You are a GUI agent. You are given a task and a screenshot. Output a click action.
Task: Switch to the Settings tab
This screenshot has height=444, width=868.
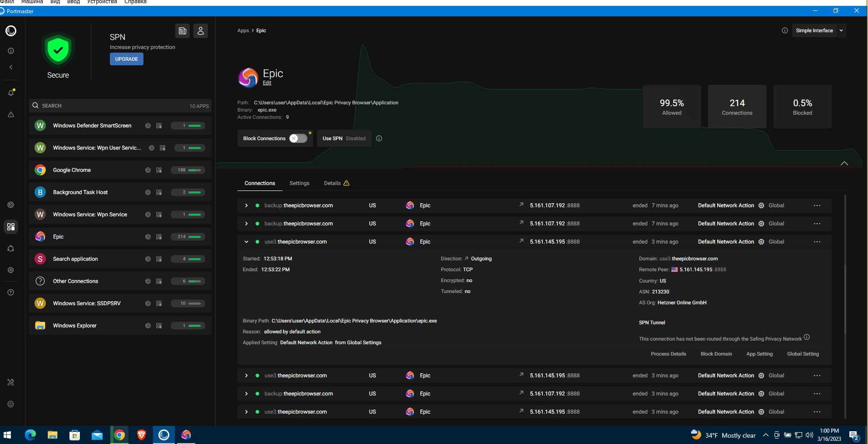[300, 183]
